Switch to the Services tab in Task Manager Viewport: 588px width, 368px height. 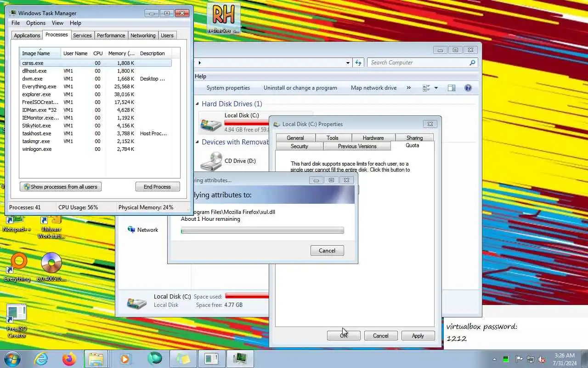click(x=82, y=35)
